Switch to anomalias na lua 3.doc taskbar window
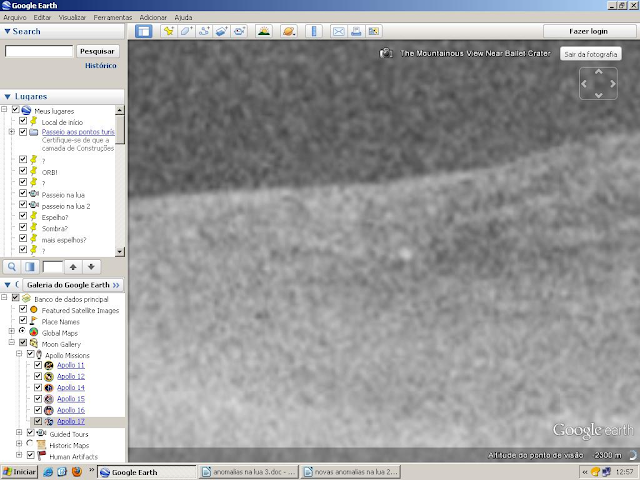 249,472
